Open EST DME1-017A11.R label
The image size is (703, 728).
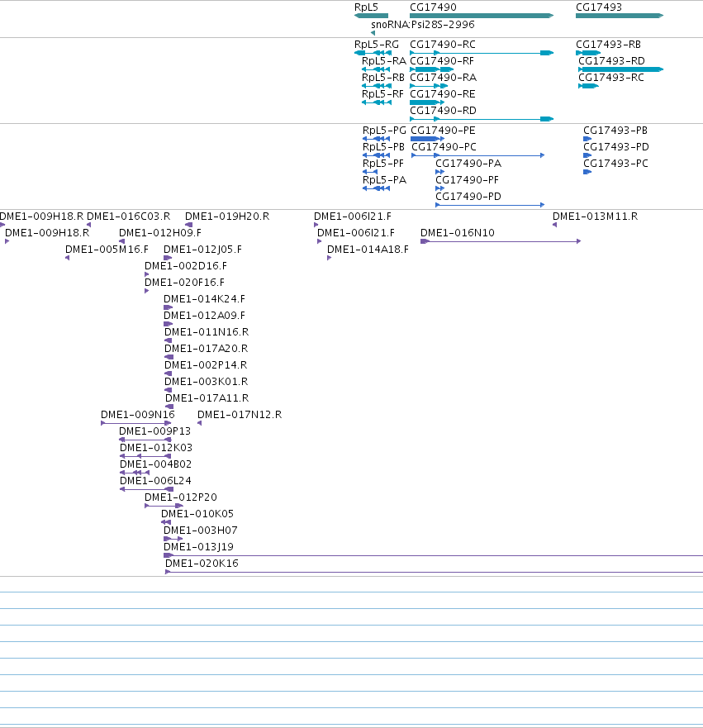(x=207, y=398)
